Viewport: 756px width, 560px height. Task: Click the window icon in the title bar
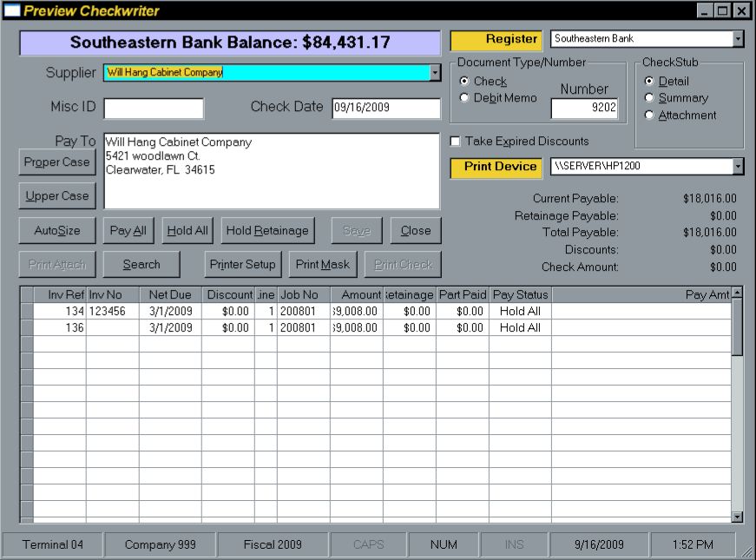12,10
